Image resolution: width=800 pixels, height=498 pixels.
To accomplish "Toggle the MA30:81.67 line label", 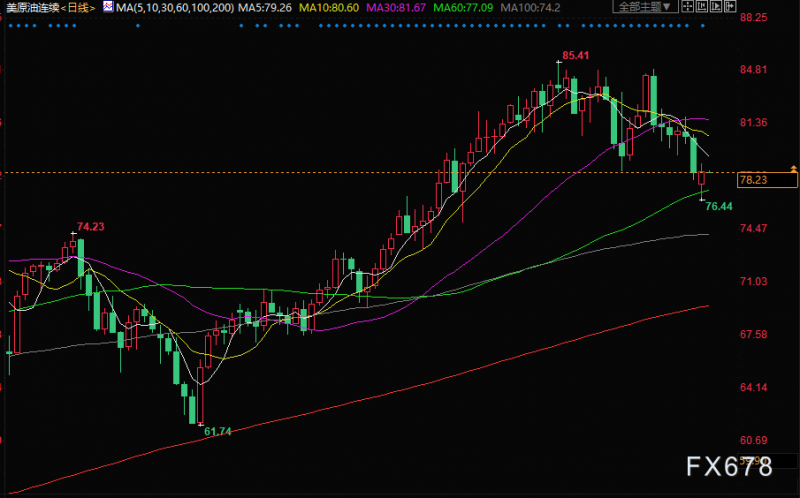I will click(396, 8).
